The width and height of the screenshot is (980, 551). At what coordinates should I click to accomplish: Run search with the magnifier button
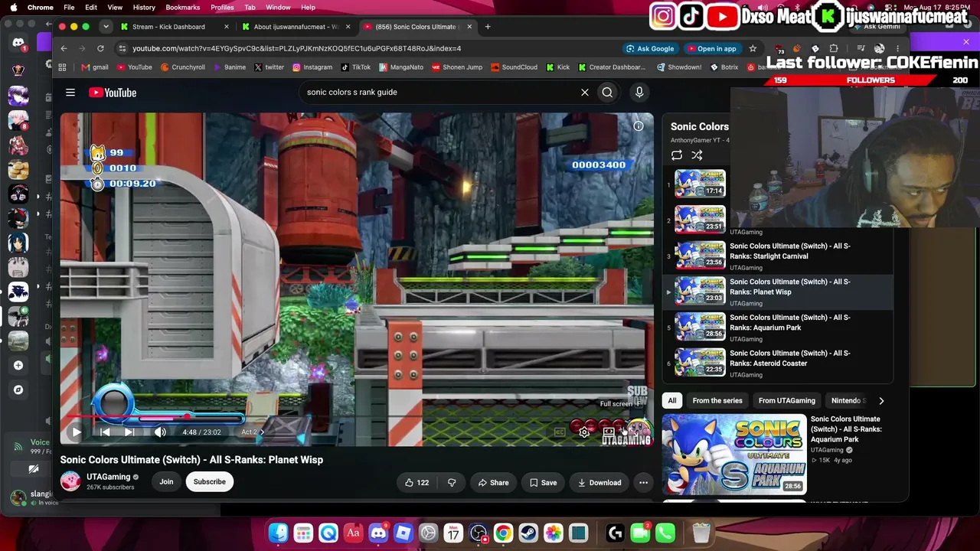[x=607, y=93]
